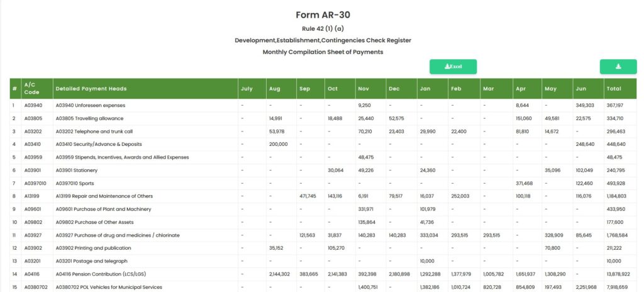Select A0380702 POL Vehicles for Municipal Services
Viewport: 644px width, 292px height.
(109, 287)
